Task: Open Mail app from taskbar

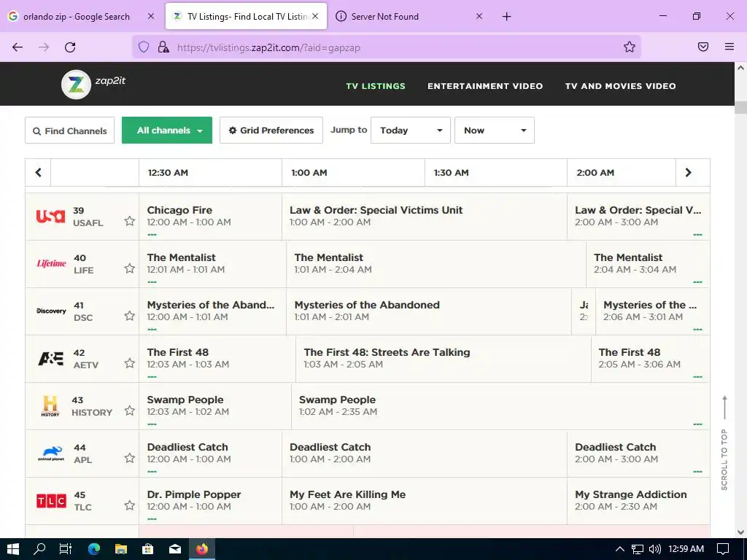Action: 175,549
